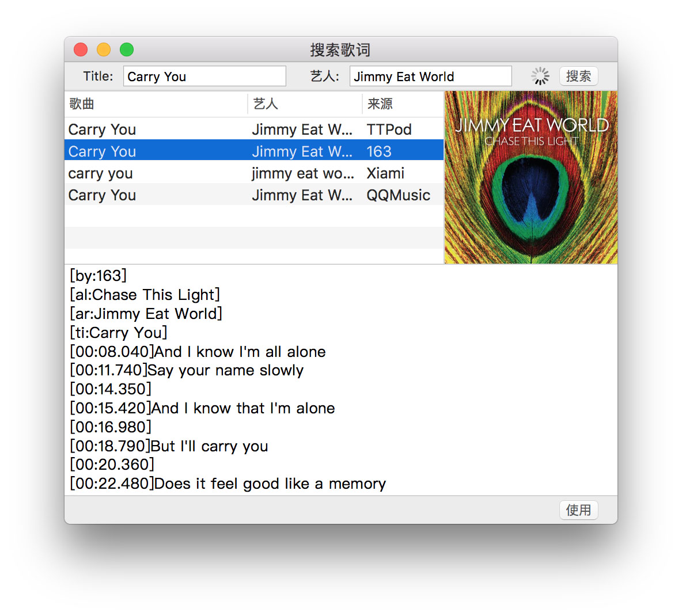Click the empty timestamp line [00:20.360]

112,464
